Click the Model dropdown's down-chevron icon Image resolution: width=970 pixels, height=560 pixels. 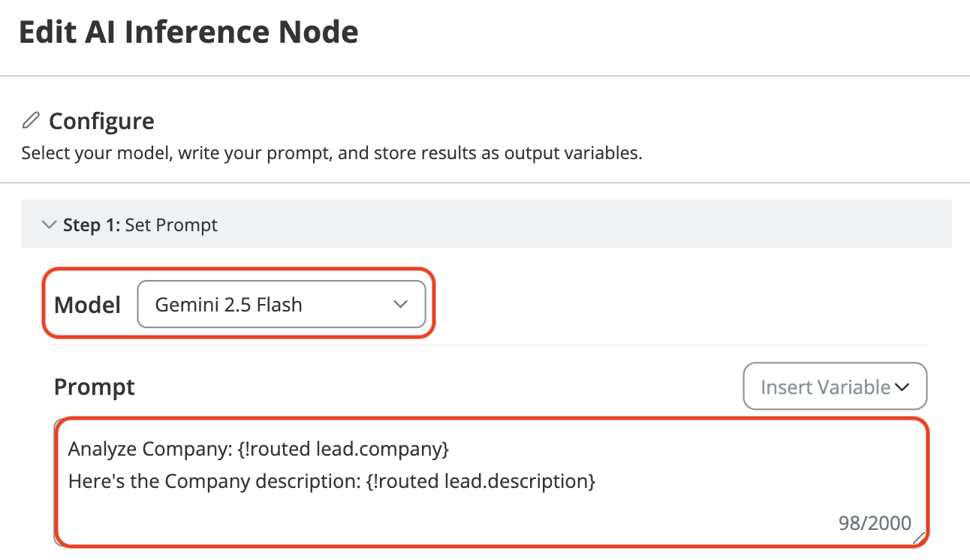pyautogui.click(x=400, y=304)
